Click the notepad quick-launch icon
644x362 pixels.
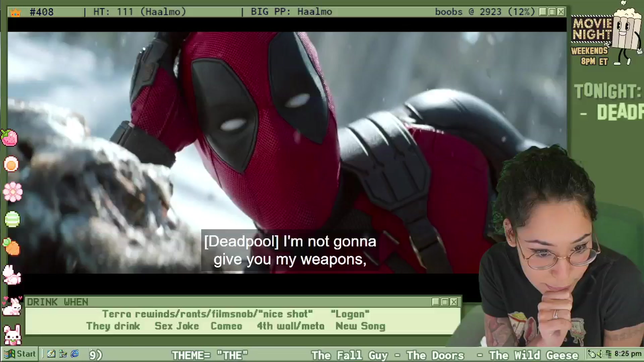click(x=51, y=354)
